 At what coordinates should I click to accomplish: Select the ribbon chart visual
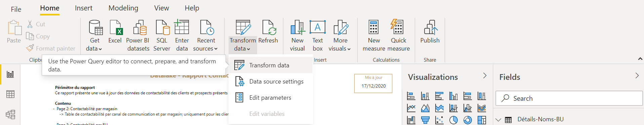482,108
